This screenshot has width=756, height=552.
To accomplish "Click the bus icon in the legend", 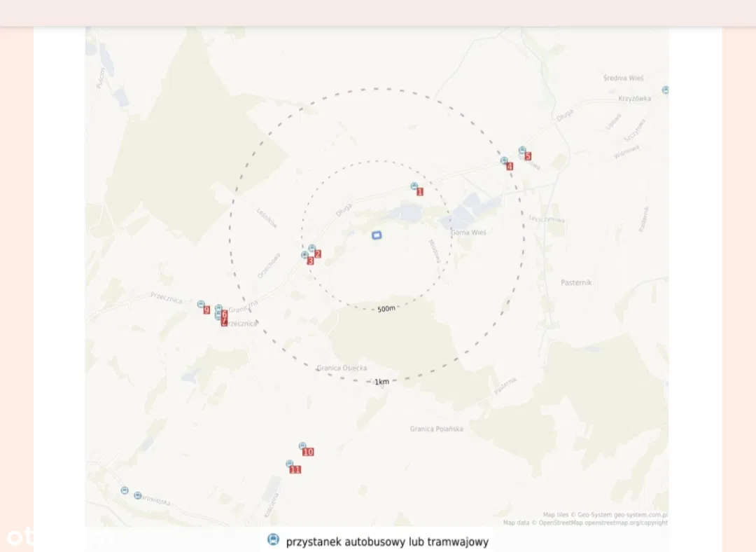I will (273, 539).
